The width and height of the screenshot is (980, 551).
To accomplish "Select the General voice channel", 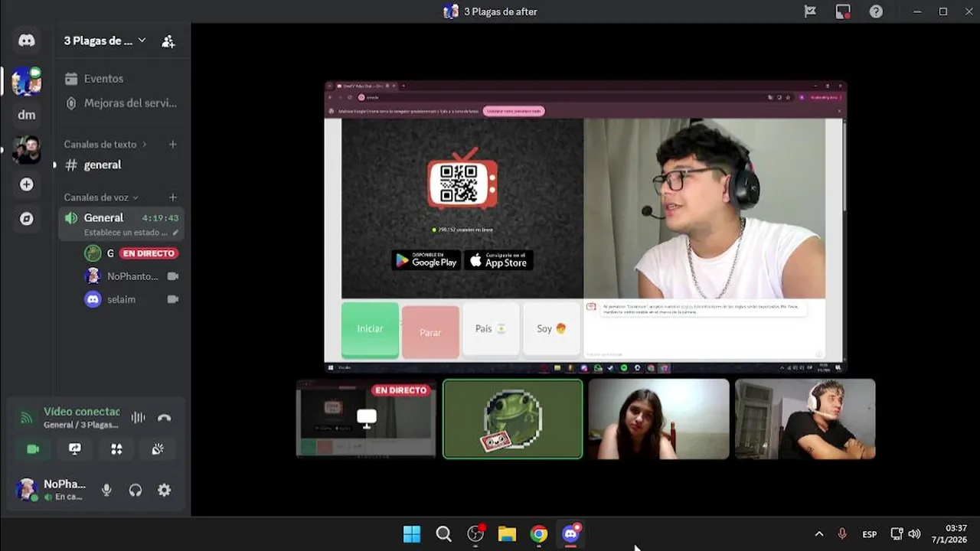I will pos(121,224).
